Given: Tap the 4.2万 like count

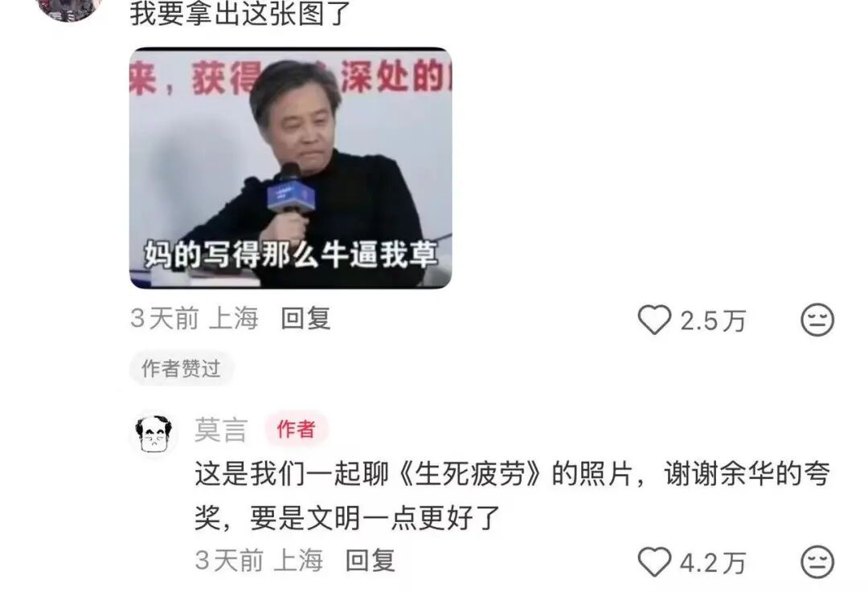Looking at the screenshot, I should pyautogui.click(x=713, y=563).
